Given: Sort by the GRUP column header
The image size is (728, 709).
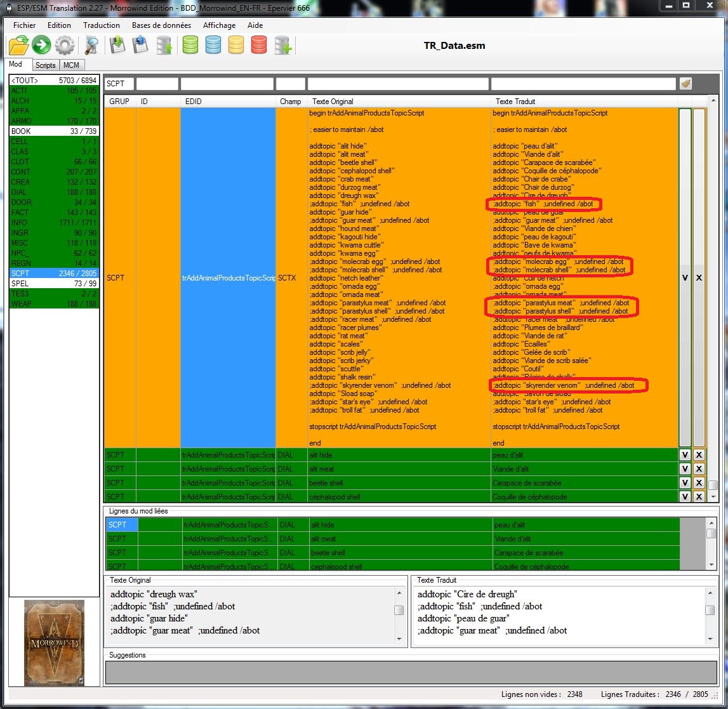Looking at the screenshot, I should coord(119,101).
